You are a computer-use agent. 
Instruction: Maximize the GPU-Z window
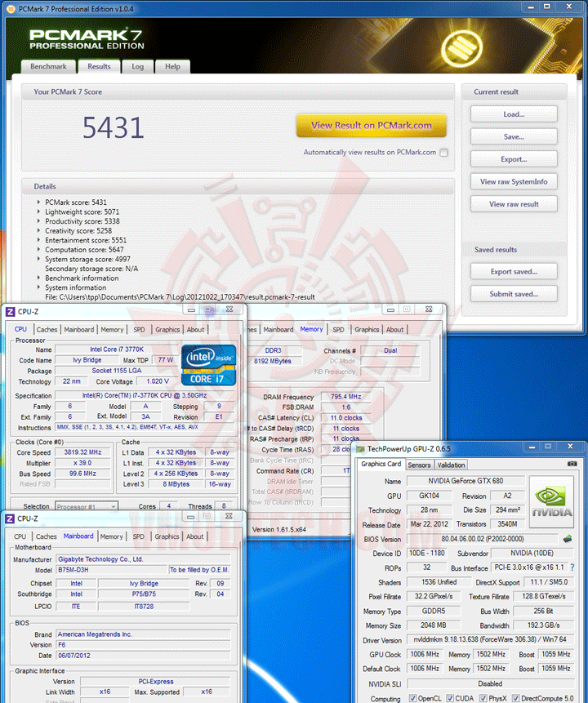point(548,447)
